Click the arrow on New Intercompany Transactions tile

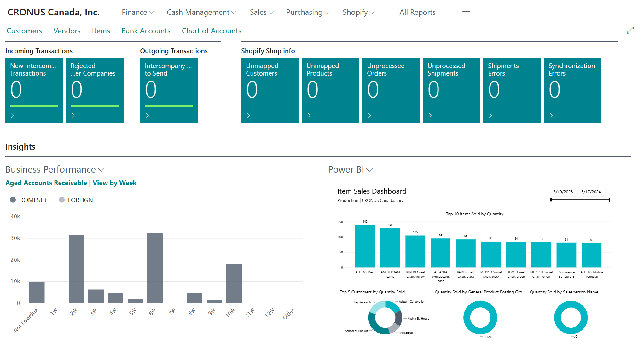tap(13, 116)
